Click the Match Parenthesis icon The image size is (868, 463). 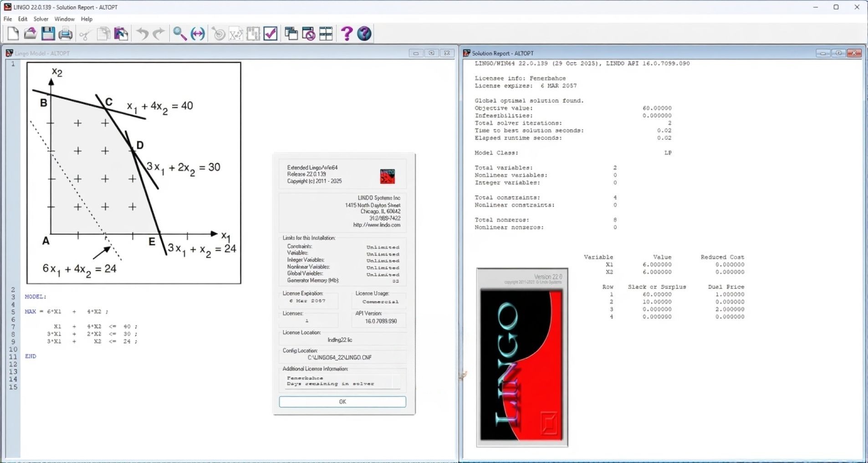198,34
